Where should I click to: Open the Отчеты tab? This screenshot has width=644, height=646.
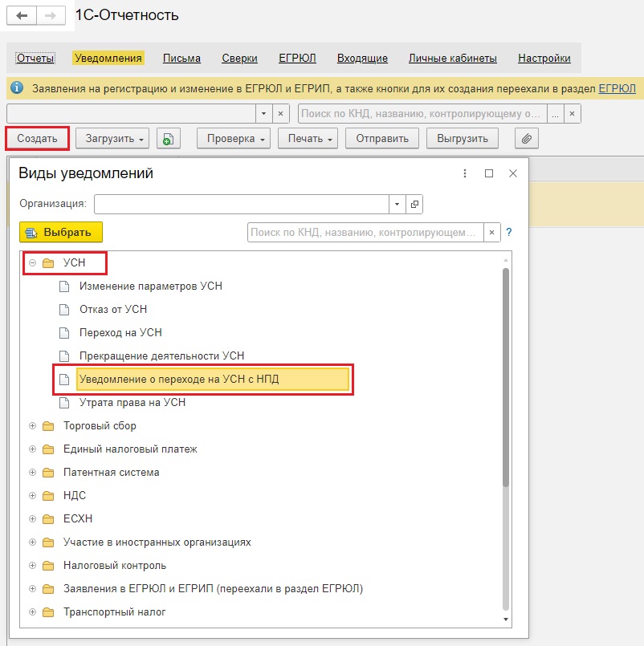coord(35,58)
